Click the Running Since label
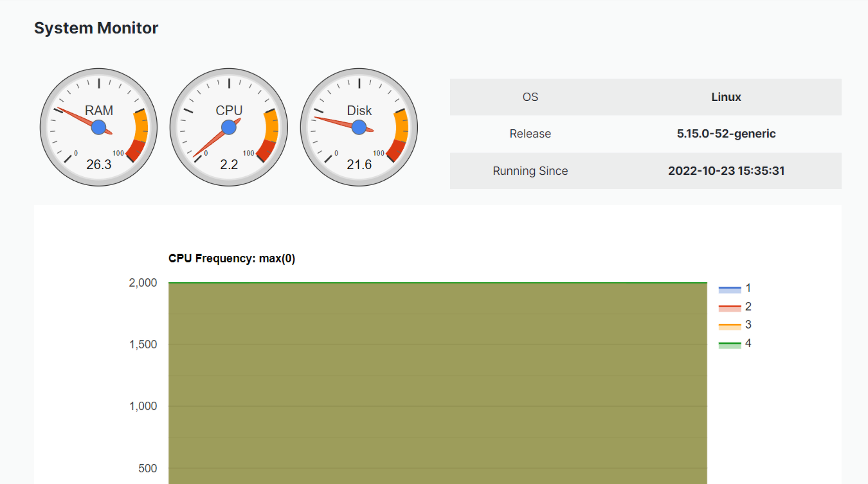The height and width of the screenshot is (484, 868). tap(530, 171)
